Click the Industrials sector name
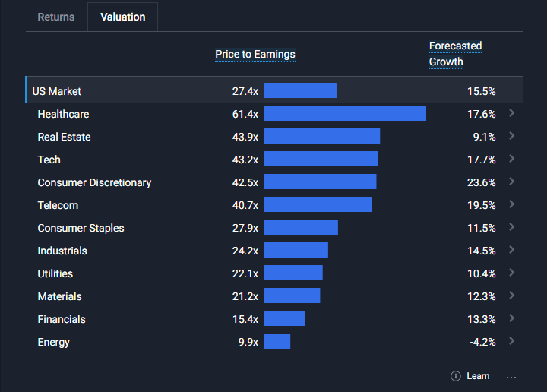The height and width of the screenshot is (392, 547). [x=62, y=251]
